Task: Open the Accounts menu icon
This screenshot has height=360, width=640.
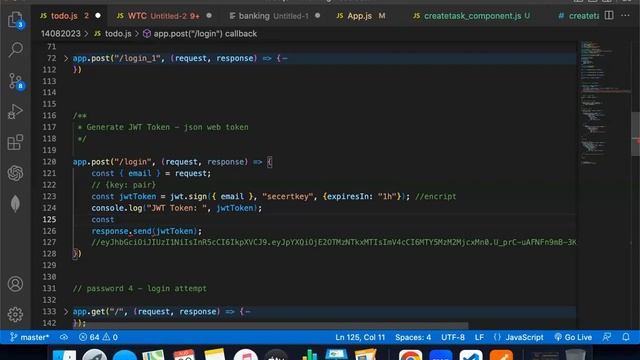Action: [15, 284]
